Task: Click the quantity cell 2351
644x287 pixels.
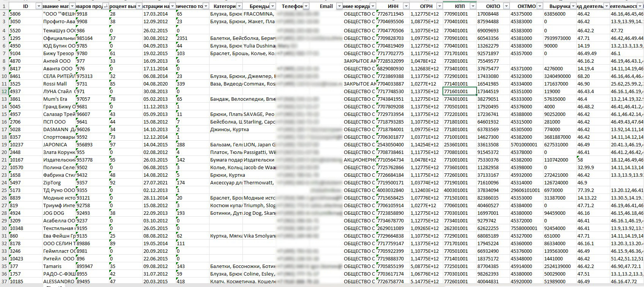Action: coord(192,38)
